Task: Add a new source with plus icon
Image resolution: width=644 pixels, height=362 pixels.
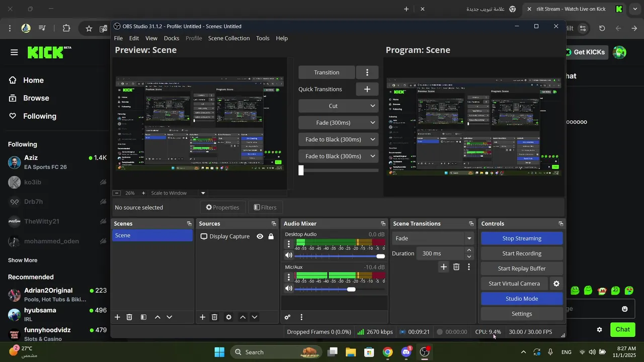Action: tap(202, 317)
